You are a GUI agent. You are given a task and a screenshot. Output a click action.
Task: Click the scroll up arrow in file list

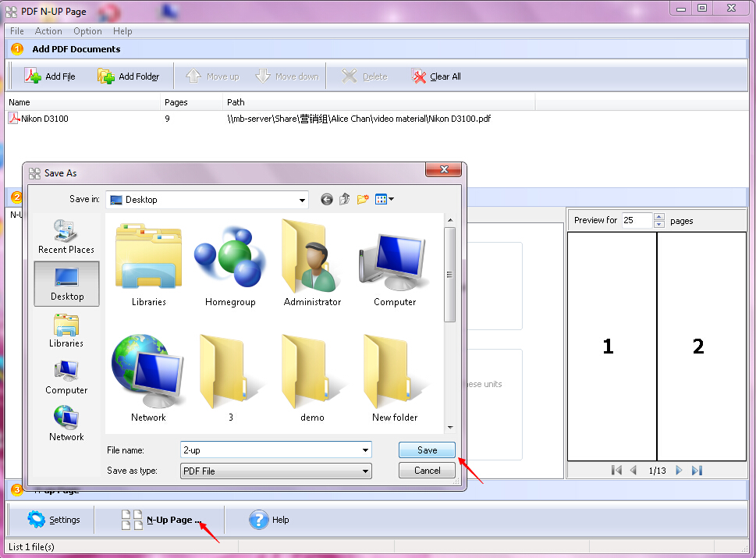[x=450, y=220]
